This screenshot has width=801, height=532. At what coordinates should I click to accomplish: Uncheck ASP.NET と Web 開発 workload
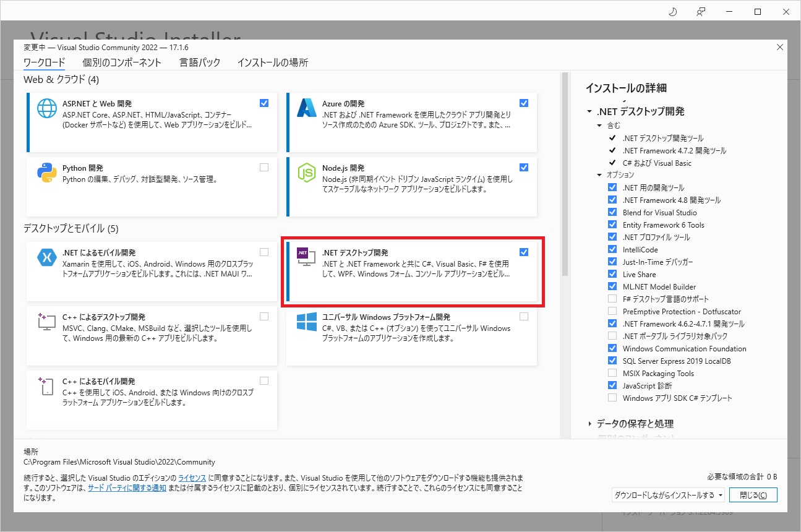pos(264,103)
